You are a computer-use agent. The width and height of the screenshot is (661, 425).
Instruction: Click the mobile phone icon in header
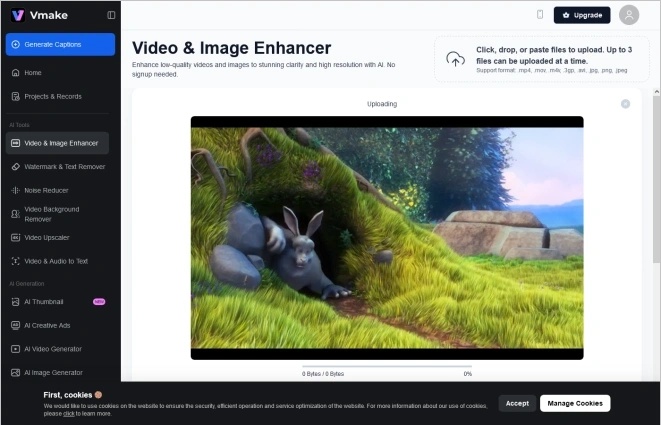[x=540, y=14]
